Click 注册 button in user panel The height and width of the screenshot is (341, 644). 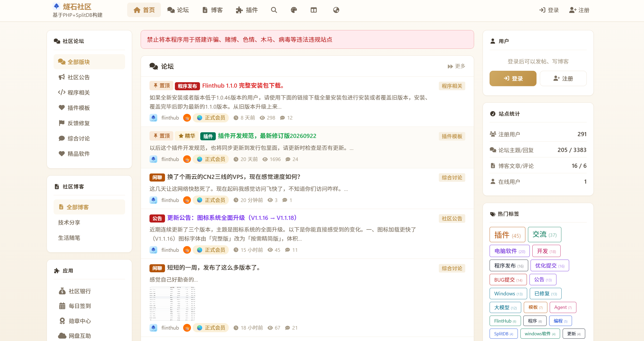(563, 79)
